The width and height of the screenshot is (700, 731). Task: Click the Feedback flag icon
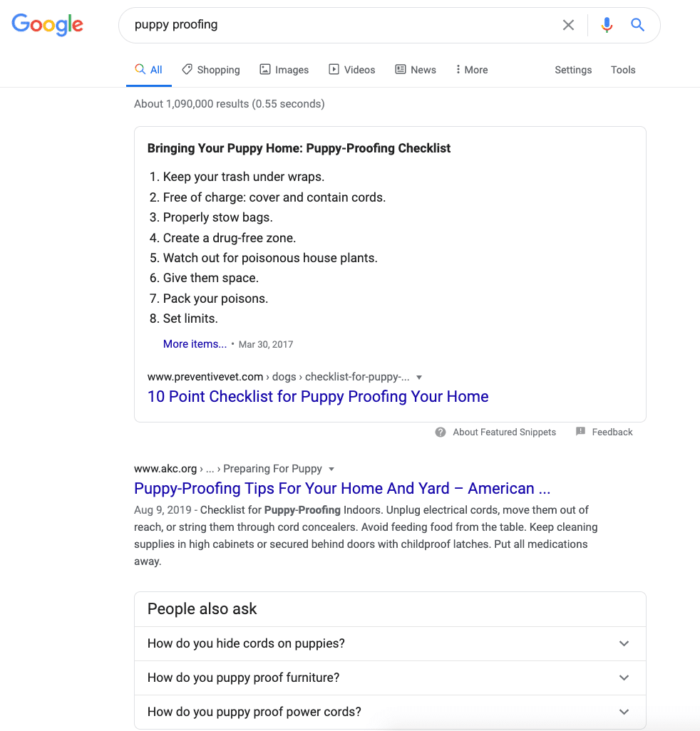(x=580, y=432)
